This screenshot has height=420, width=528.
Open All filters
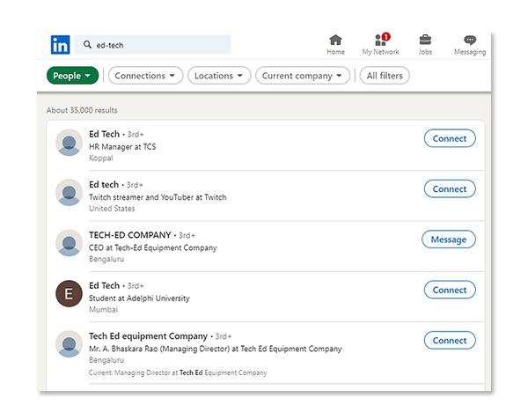click(x=385, y=76)
